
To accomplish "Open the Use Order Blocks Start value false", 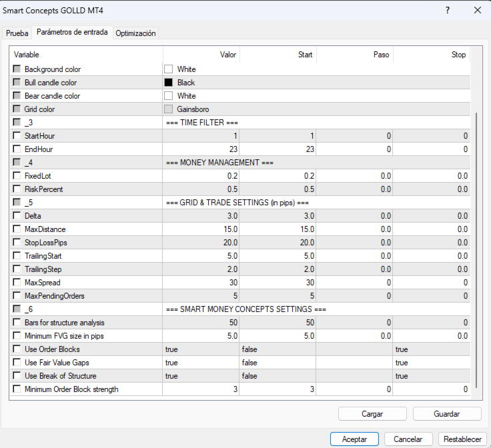I will pyautogui.click(x=278, y=349).
